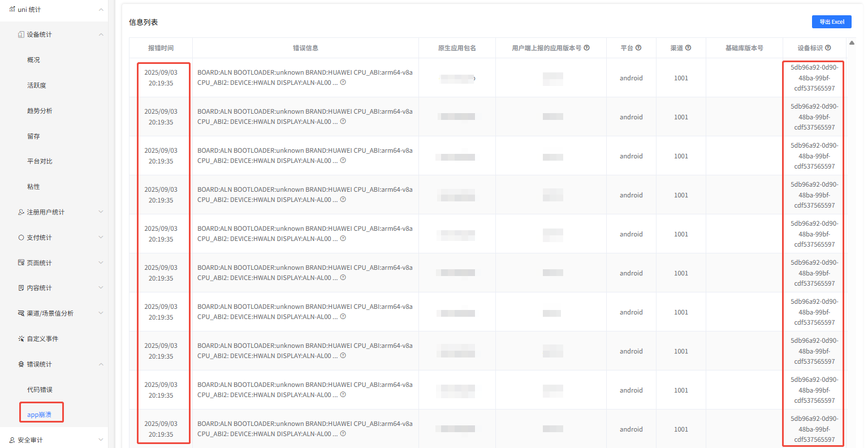The width and height of the screenshot is (868, 448).
Task: Expand the 页面统计 chevron
Action: pos(101,262)
